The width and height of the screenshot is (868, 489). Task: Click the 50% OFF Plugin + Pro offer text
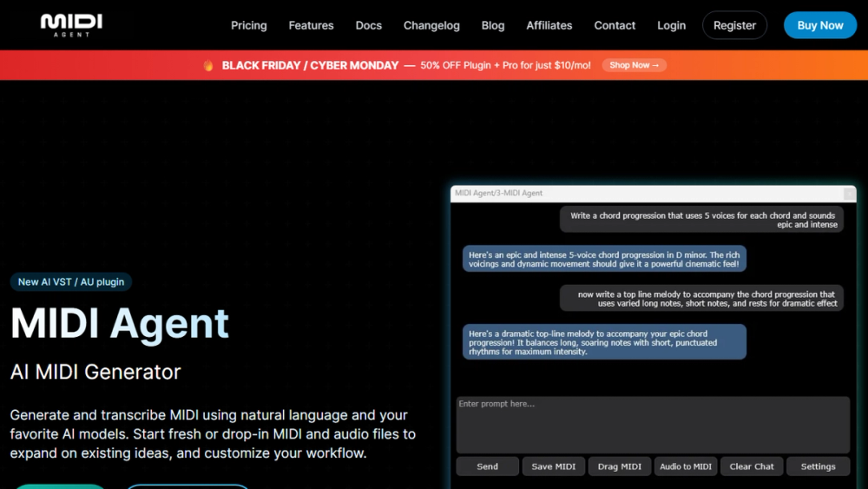505,65
